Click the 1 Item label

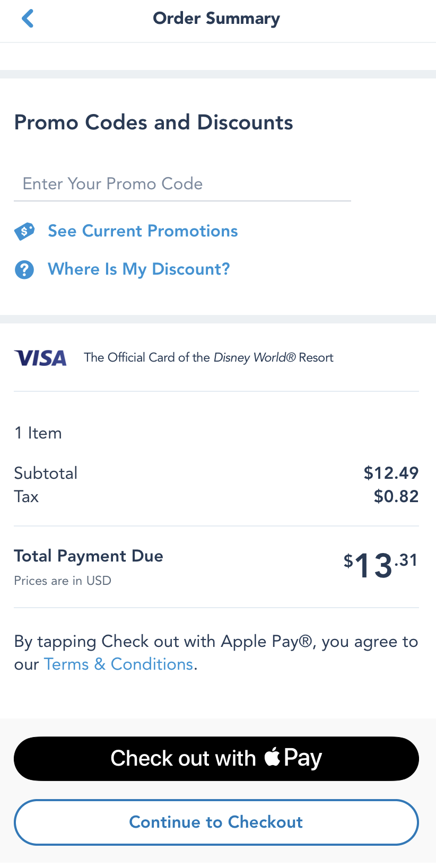[x=38, y=433]
